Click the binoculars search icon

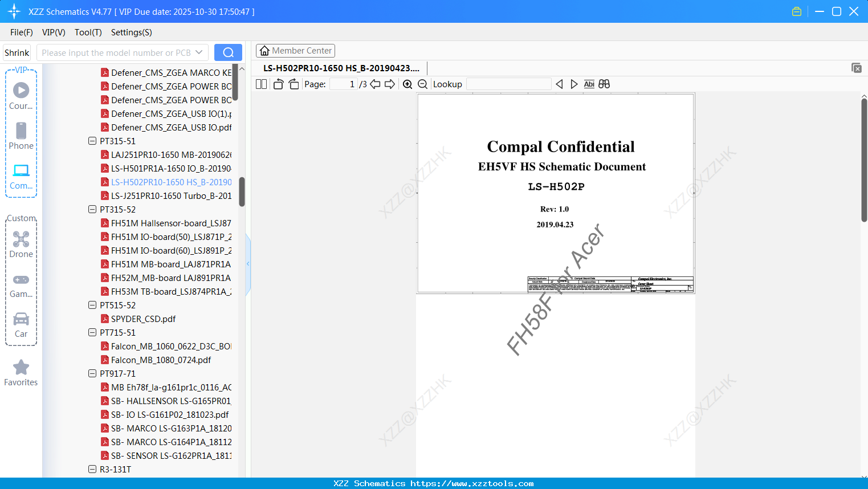pyautogui.click(x=604, y=84)
